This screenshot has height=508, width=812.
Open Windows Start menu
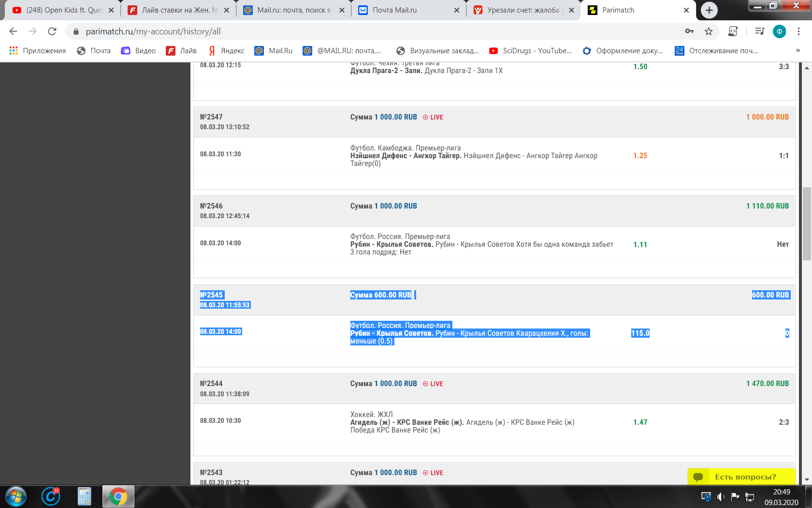[x=16, y=496]
